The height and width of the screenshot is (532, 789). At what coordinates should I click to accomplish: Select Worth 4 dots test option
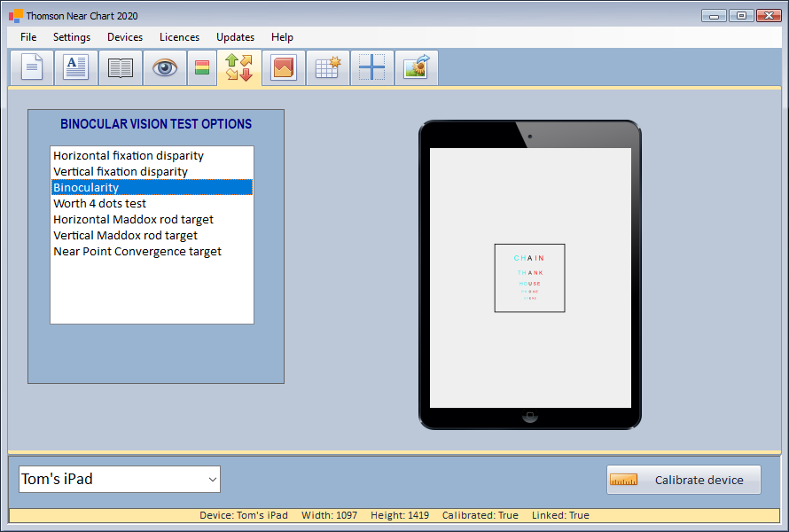click(x=99, y=204)
